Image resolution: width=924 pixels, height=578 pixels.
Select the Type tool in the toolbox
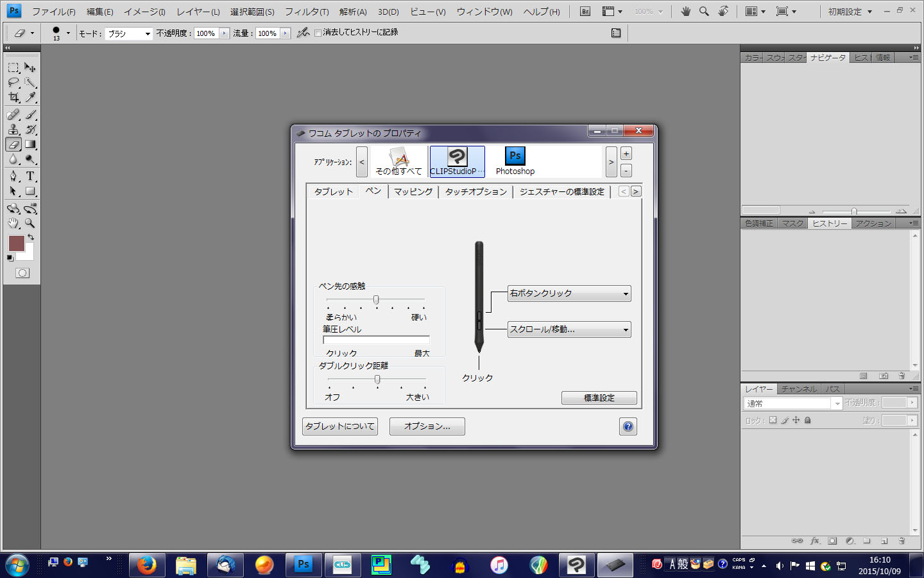[x=30, y=176]
